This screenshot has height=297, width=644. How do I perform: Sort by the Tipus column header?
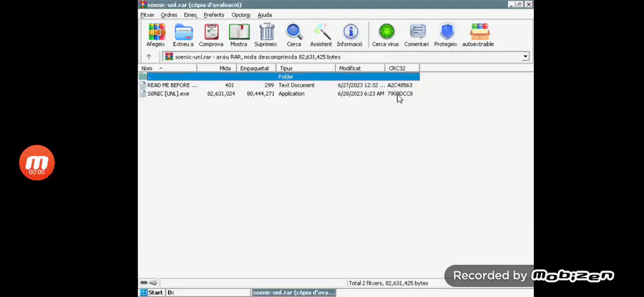click(x=306, y=68)
